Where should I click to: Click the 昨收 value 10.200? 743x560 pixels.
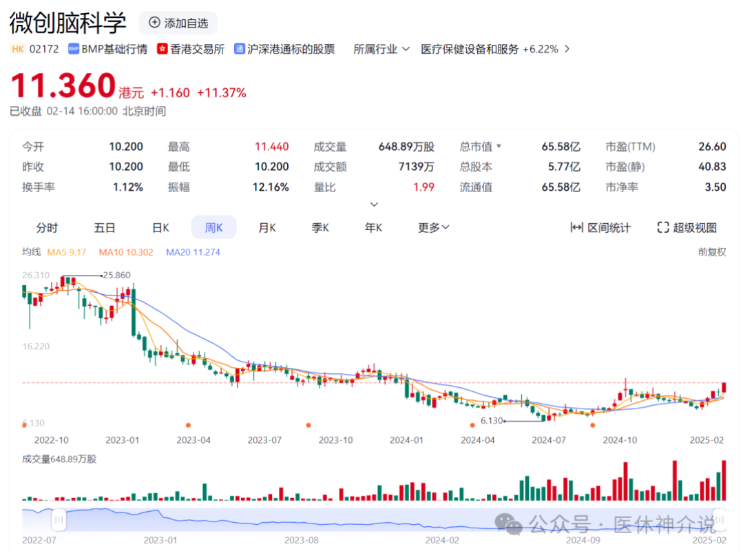click(126, 167)
